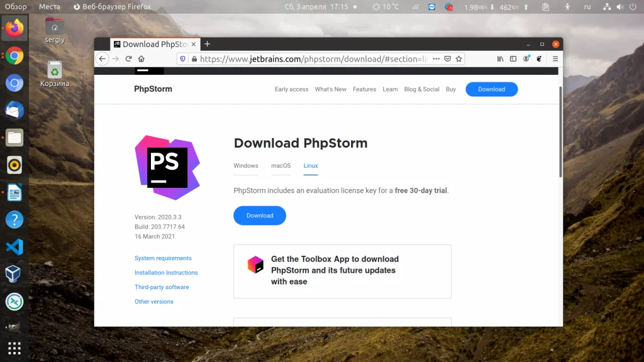Save page to Pocket

coord(448,58)
